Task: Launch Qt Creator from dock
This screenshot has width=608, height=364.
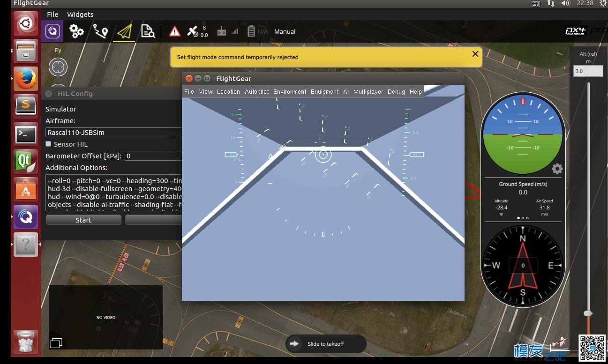Action: (x=26, y=162)
